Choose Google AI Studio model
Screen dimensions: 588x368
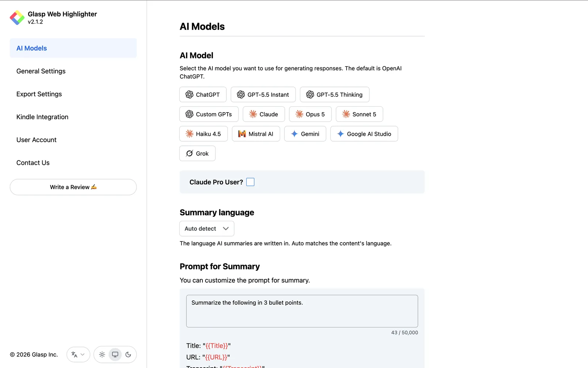[x=364, y=134]
